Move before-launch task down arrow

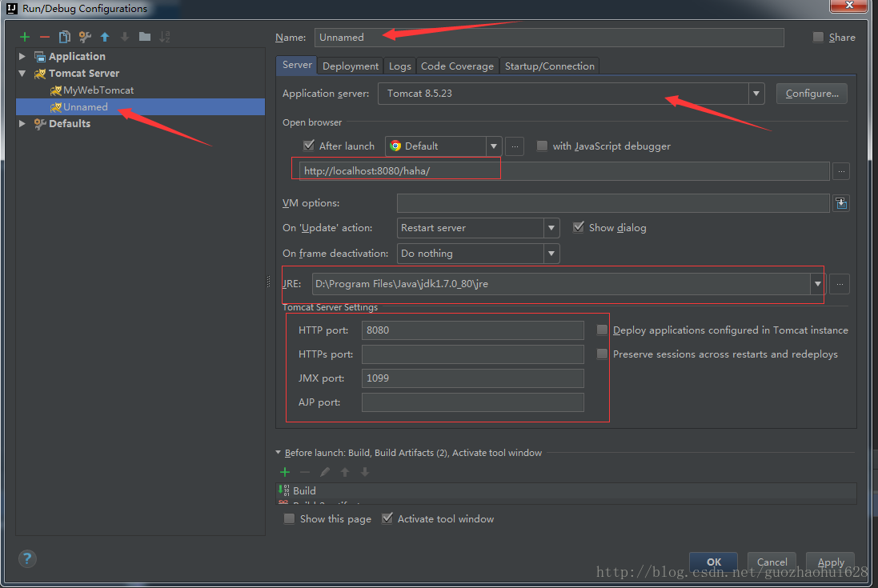pos(364,472)
